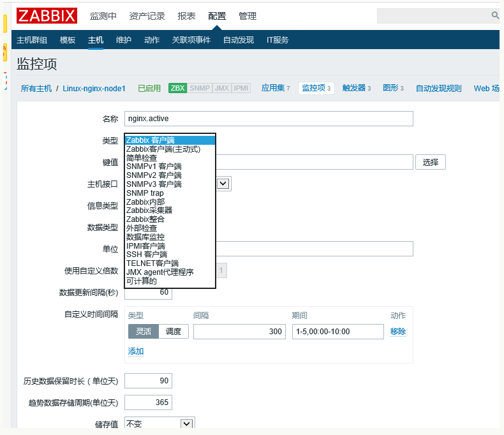This screenshot has width=504, height=435.
Task: Open the Linux-nginx-node1 host link
Action: coord(94,89)
